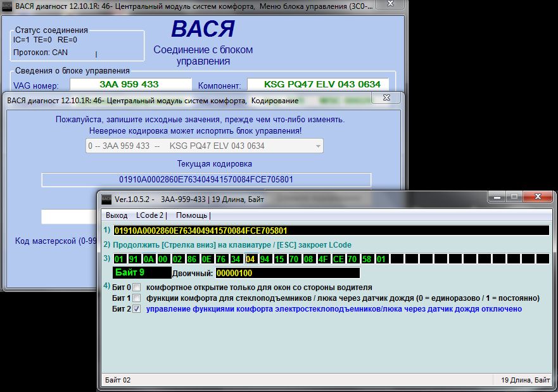Screen dimensions: 558x392
Task: Click the 'Продолжить [Стрелка вниз]' hint line
Action: point(232,244)
